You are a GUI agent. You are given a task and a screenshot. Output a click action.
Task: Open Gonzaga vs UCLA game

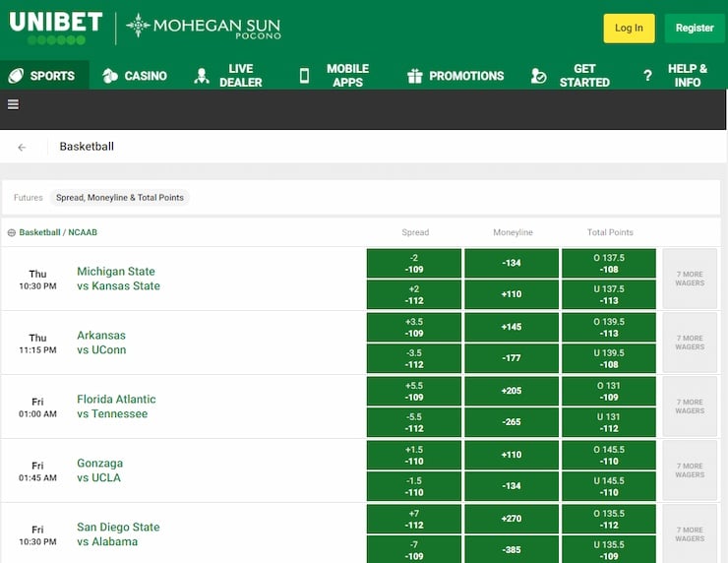click(99, 470)
